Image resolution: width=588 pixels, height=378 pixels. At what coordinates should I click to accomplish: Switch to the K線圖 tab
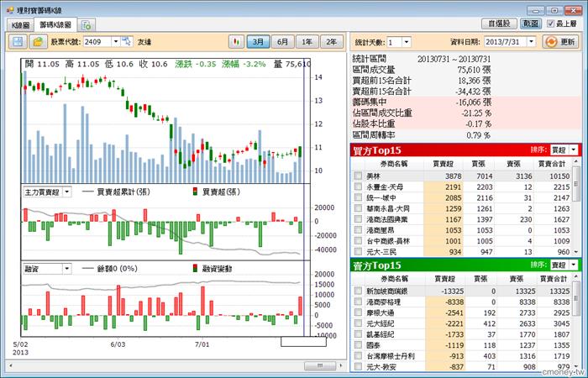coord(20,25)
